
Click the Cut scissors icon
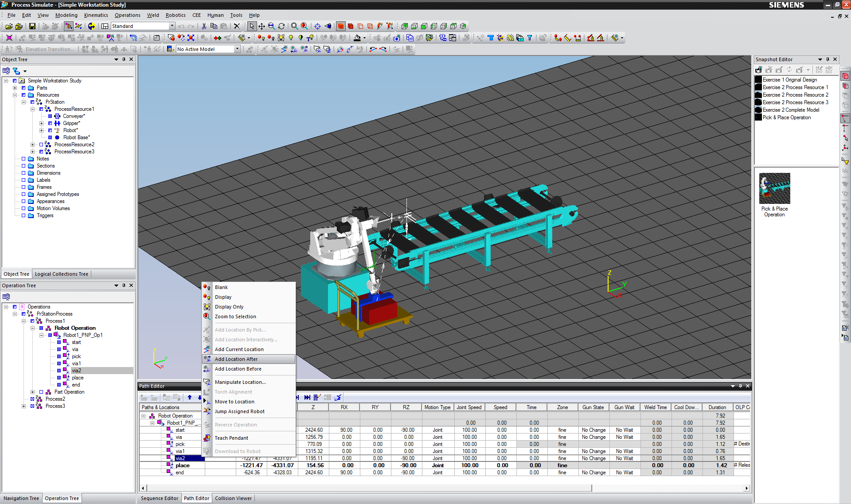204,26
